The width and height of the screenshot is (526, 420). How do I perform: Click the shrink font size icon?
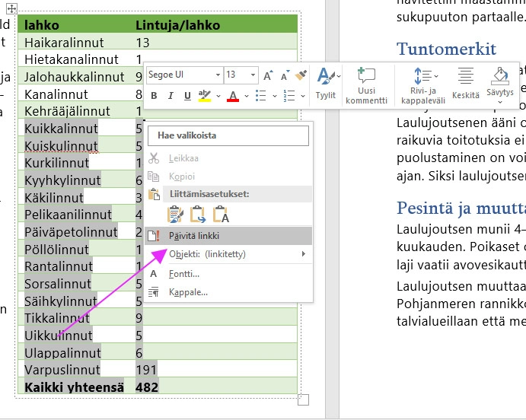[x=285, y=75]
